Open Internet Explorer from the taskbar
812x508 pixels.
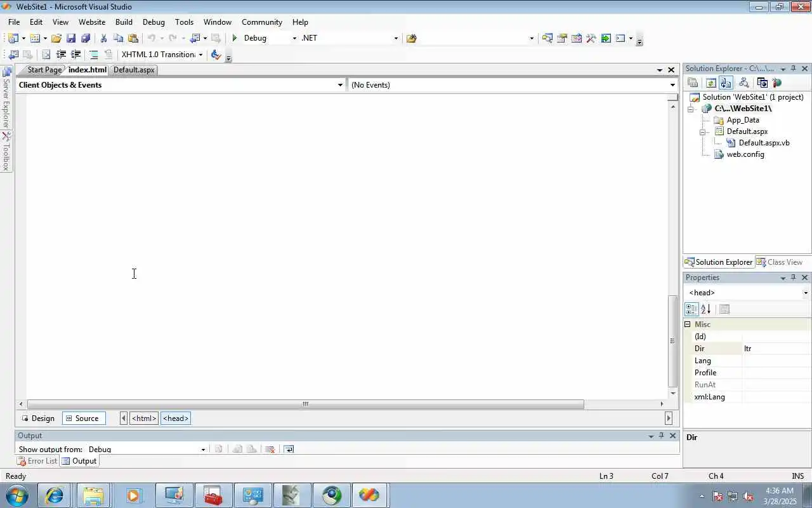pos(55,495)
